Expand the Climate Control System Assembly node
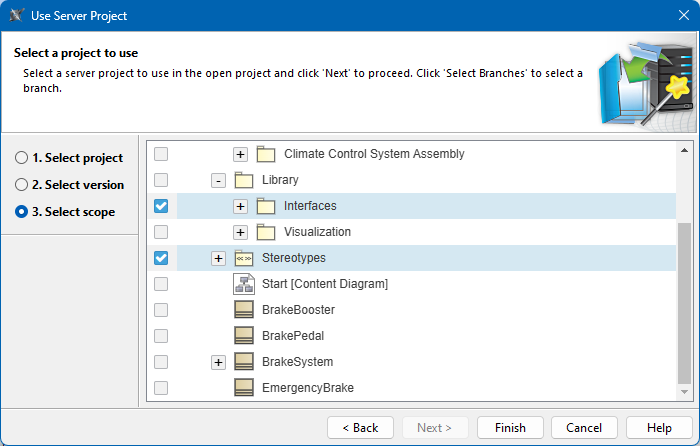Screen dimensions: 700x446 pos(240,154)
